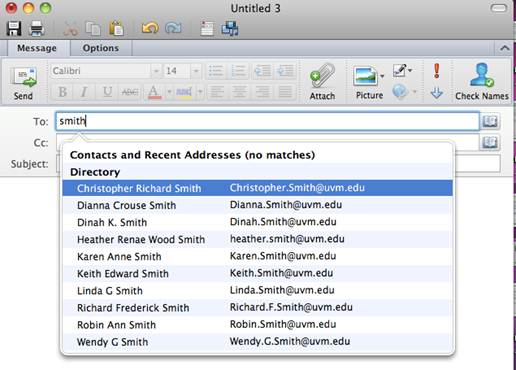Switch to the Options tab
516x370 pixels.
coord(101,48)
